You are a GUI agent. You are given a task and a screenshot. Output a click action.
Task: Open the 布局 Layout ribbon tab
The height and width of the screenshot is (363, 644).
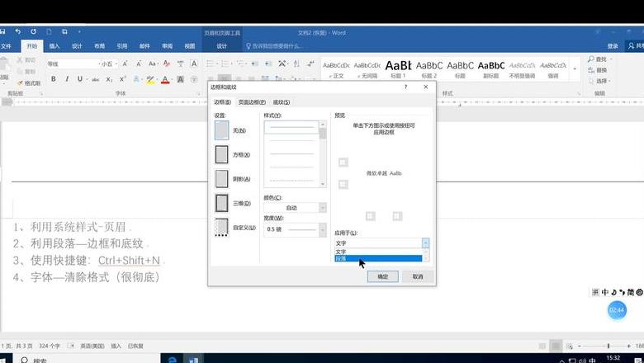[x=99, y=46]
